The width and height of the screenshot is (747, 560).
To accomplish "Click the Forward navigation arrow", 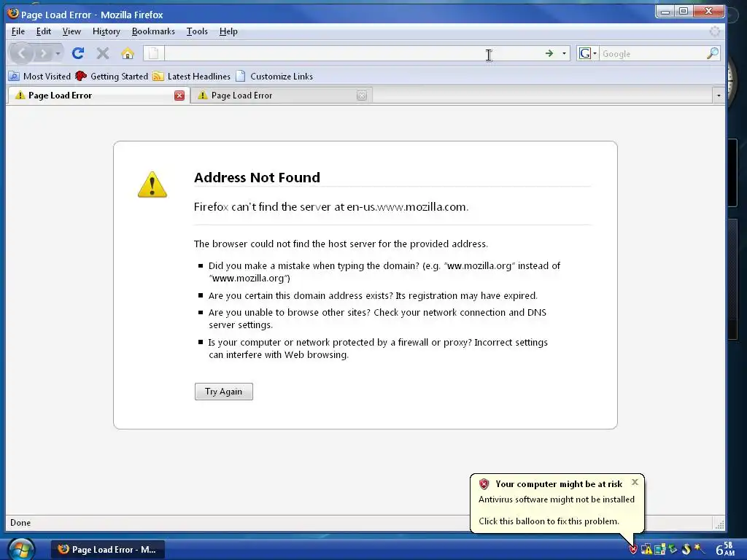I will point(43,53).
